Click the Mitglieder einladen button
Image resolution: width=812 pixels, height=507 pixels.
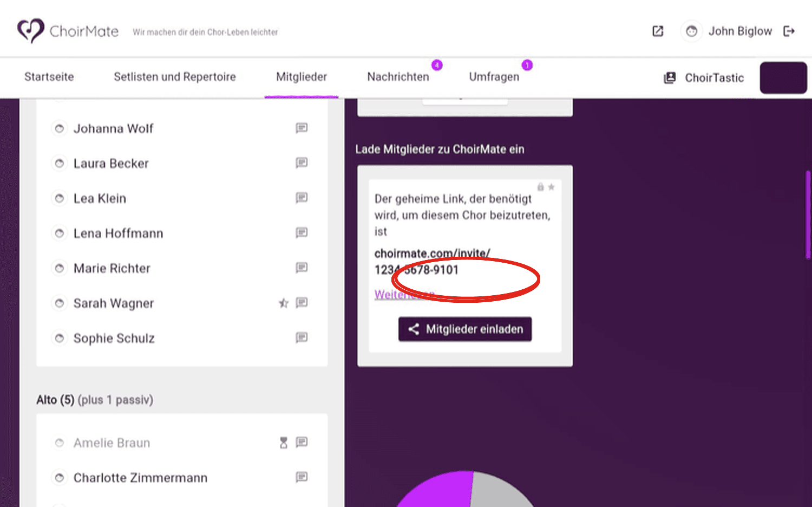[465, 329]
